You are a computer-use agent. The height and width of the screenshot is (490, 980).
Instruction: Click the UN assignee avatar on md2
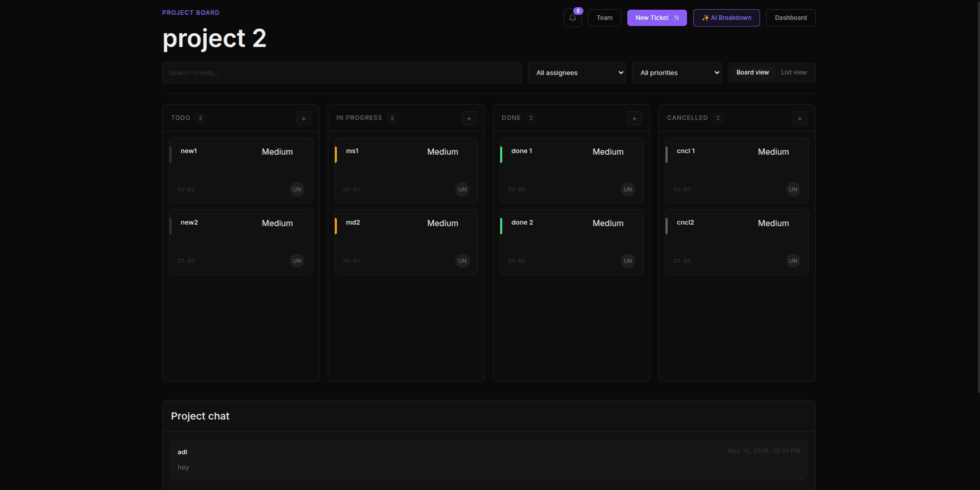(462, 261)
